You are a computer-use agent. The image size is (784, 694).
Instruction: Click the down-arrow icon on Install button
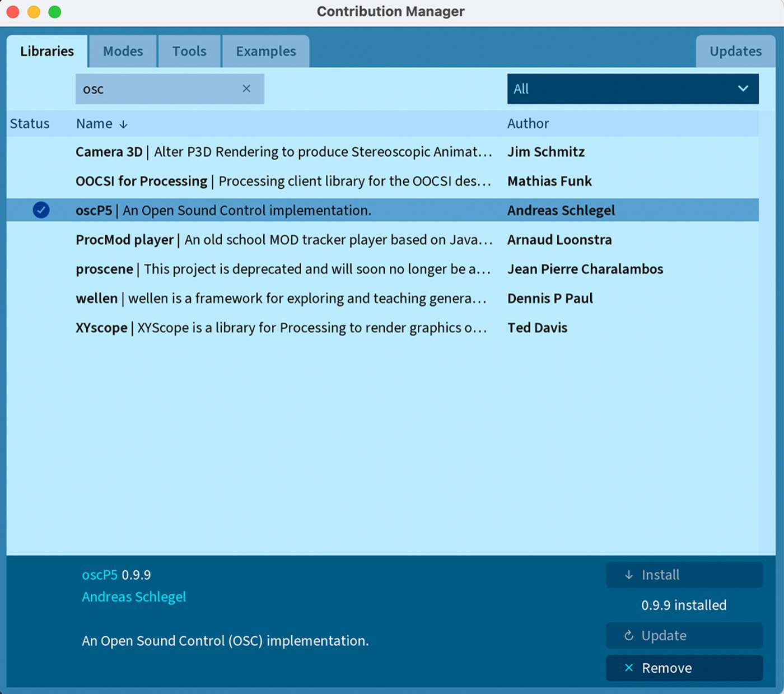[x=629, y=575]
